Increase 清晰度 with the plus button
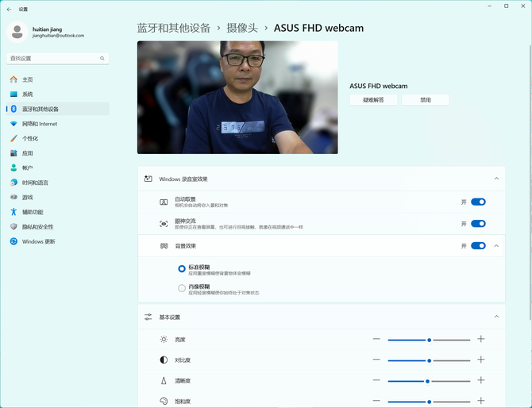Viewport: 532px width, 408px height. (x=480, y=380)
